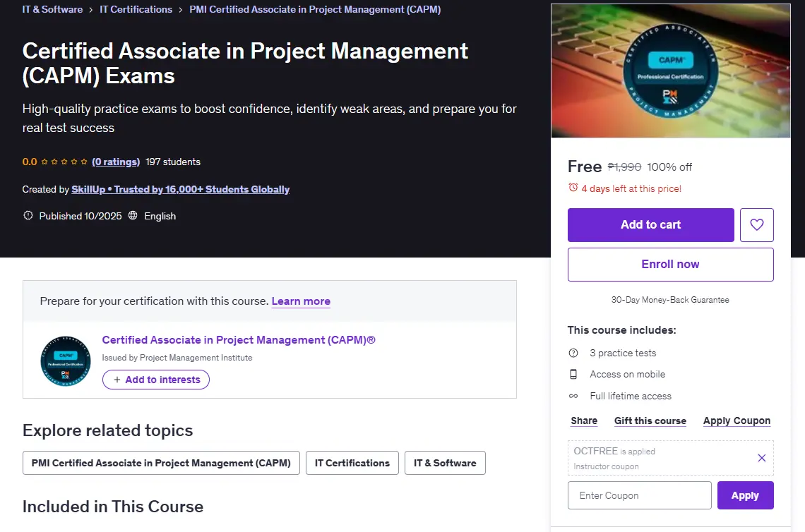Select the IT & Software topic chip
The height and width of the screenshot is (532, 805).
pos(445,463)
